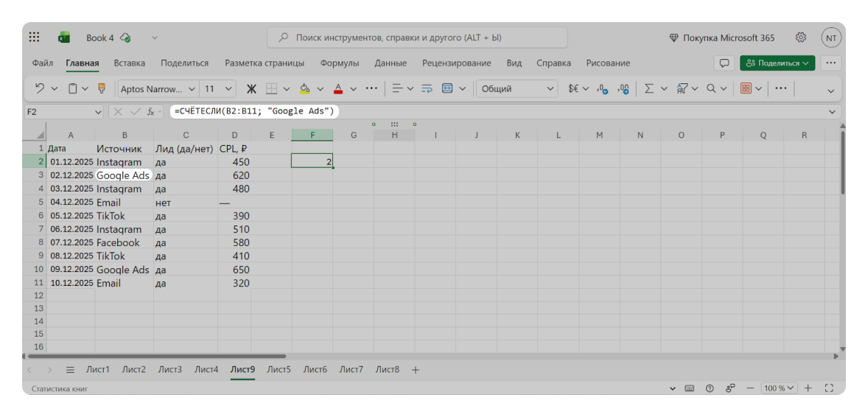Image resolution: width=868 pixels, height=417 pixels.
Task: Click Покупка Microsoft 365 link
Action: (721, 38)
